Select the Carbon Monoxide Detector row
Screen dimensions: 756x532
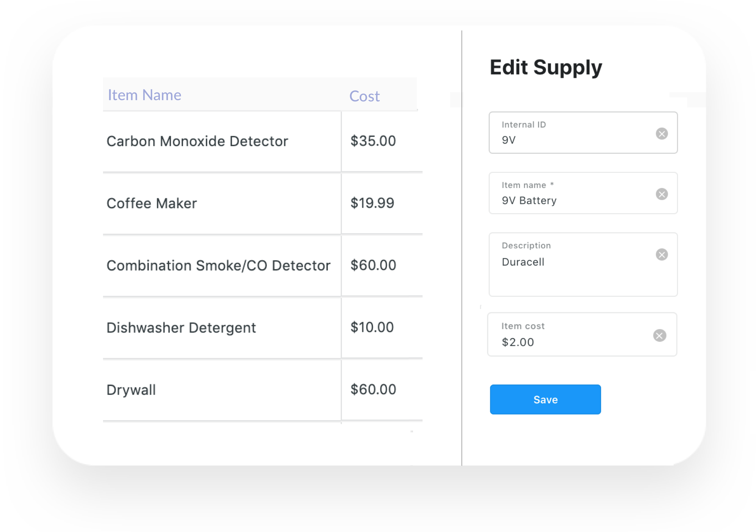262,142
